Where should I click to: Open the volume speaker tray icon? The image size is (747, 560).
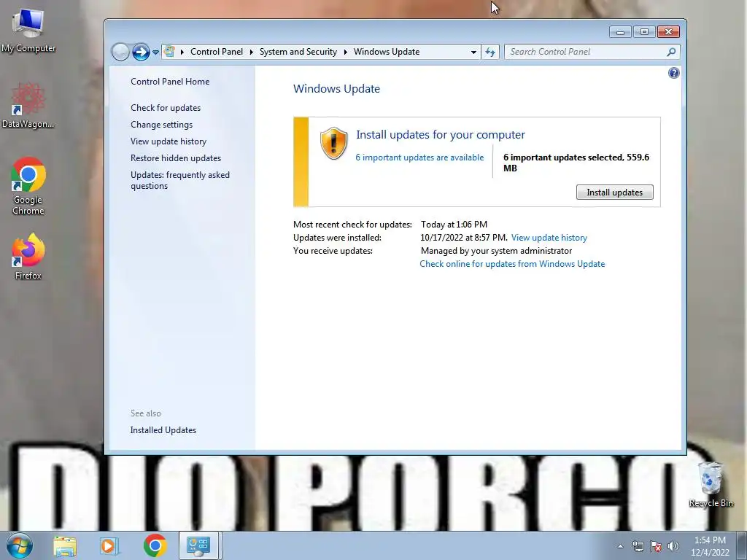(x=673, y=546)
